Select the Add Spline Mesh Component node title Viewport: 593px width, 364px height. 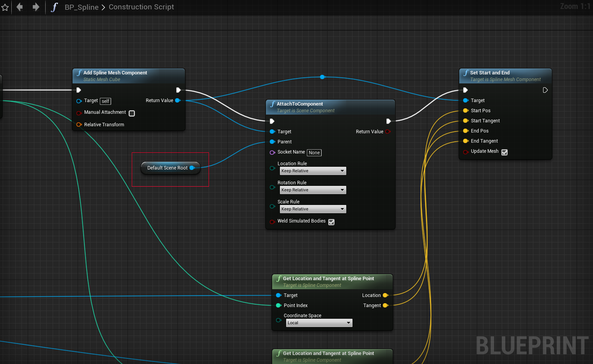pos(115,72)
